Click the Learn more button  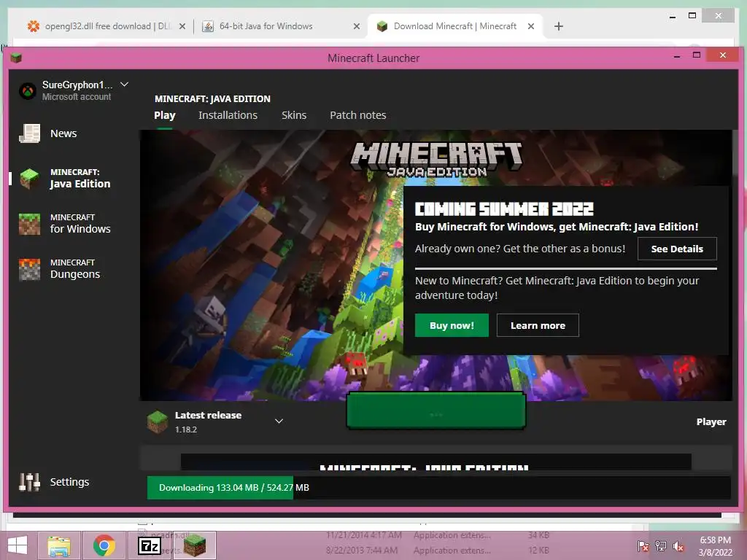(x=538, y=325)
